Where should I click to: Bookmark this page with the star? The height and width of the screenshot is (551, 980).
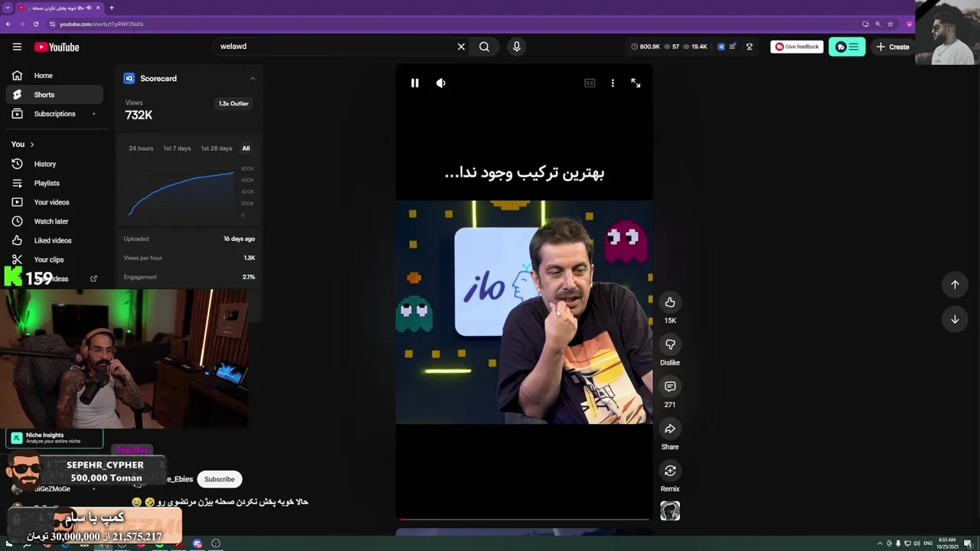[x=890, y=24]
